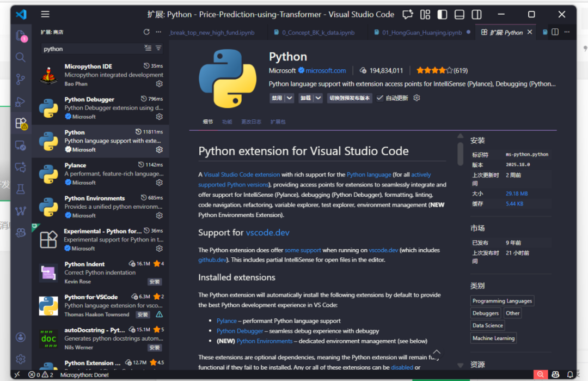Click the Accounts icon in the activity bar
This screenshot has width=588, height=381.
(x=20, y=337)
